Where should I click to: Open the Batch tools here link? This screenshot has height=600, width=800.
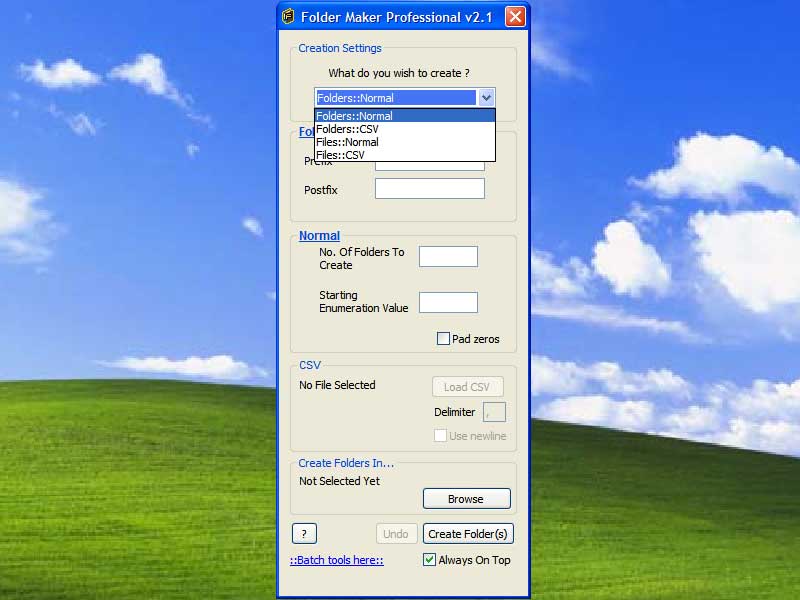[337, 561]
